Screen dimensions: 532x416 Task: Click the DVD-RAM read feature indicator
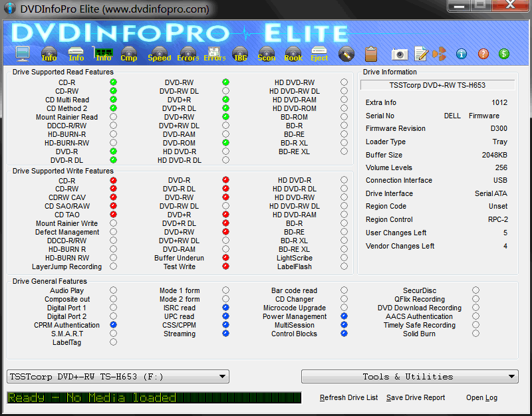tap(225, 134)
